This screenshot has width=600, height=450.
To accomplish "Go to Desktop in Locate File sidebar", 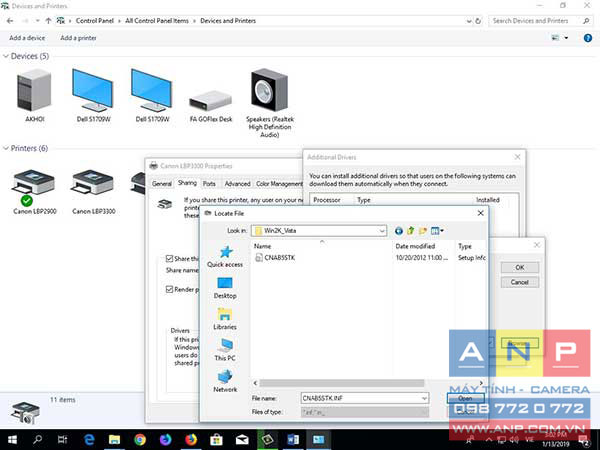I will pos(225,288).
